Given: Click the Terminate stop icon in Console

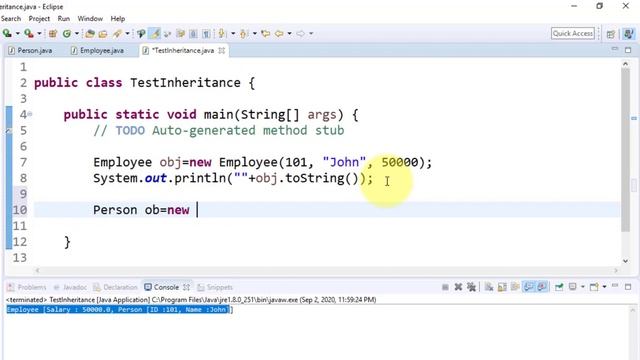Looking at the screenshot, I should 445,287.
